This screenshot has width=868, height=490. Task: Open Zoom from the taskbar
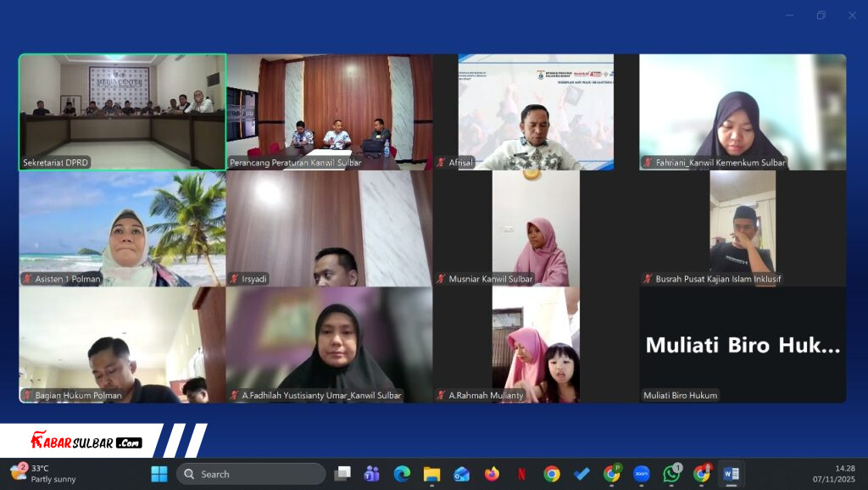point(642,474)
